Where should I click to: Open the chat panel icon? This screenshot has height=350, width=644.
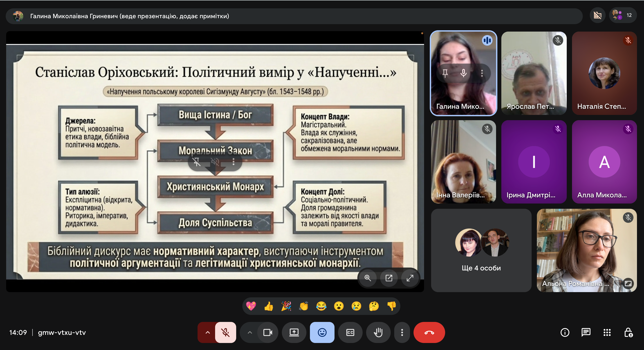[x=586, y=332]
